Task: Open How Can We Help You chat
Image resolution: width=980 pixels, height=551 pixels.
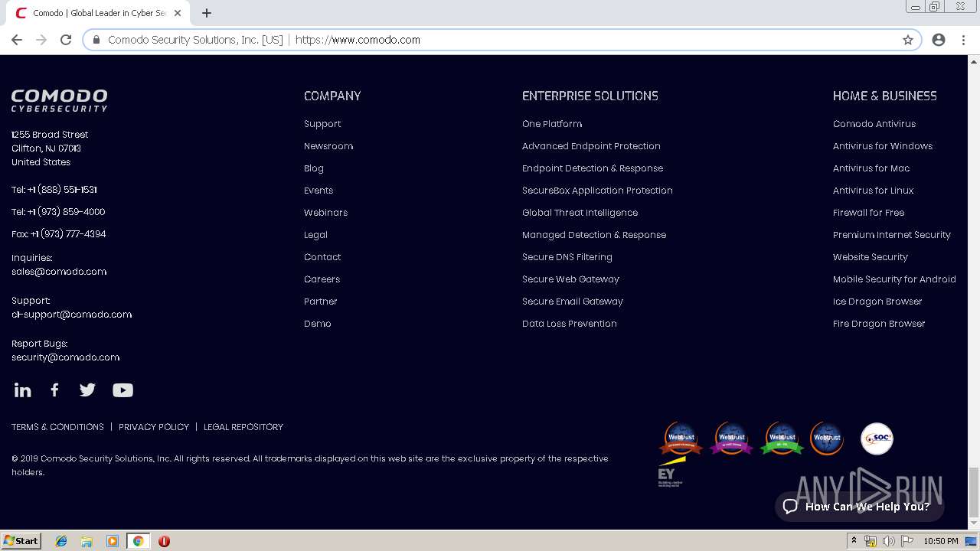Action: (x=859, y=507)
